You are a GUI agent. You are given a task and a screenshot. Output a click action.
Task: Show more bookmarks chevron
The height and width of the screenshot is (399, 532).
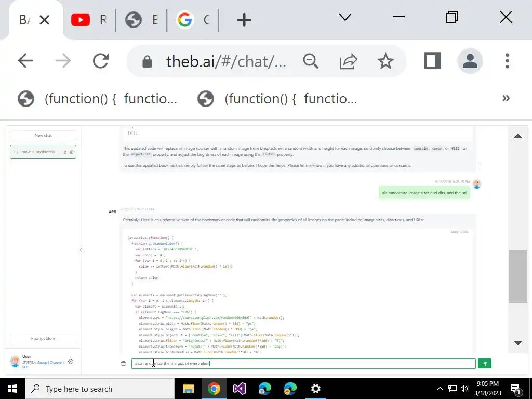(506, 98)
